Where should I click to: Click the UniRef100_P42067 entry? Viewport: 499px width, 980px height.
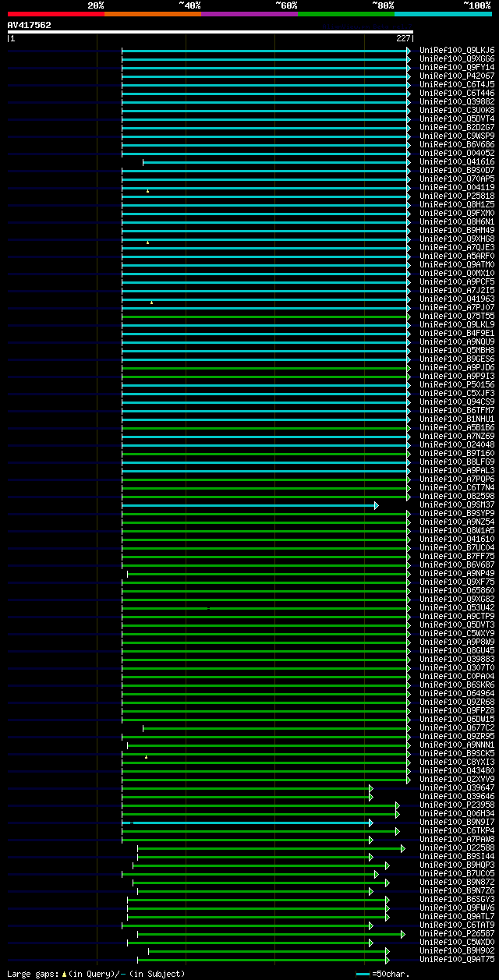[457, 76]
